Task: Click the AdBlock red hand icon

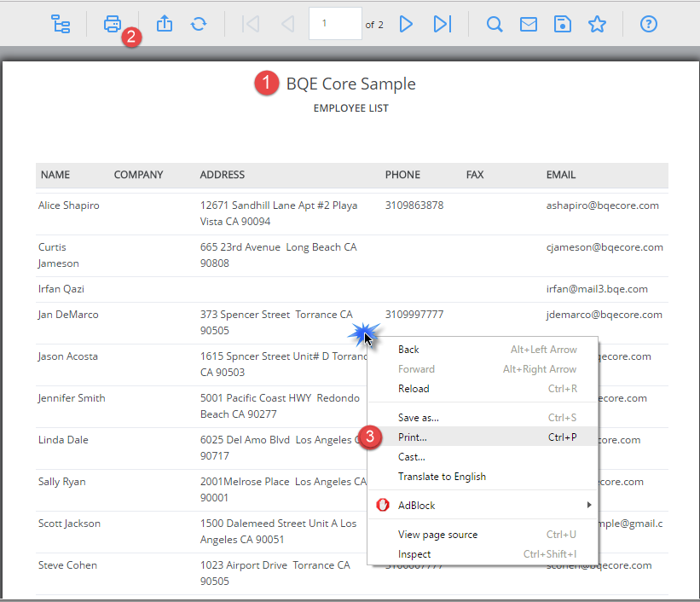Action: coord(383,505)
